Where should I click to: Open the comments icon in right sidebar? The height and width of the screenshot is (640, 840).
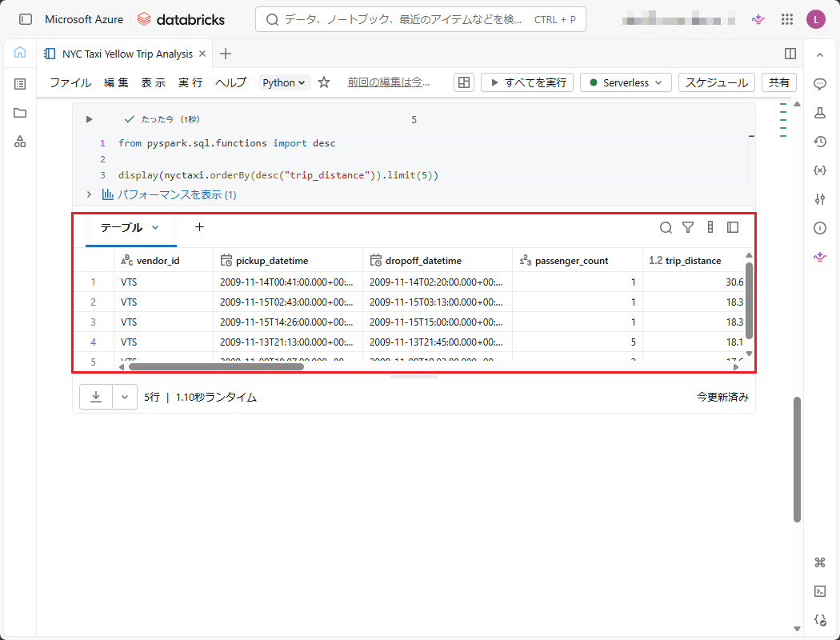819,84
